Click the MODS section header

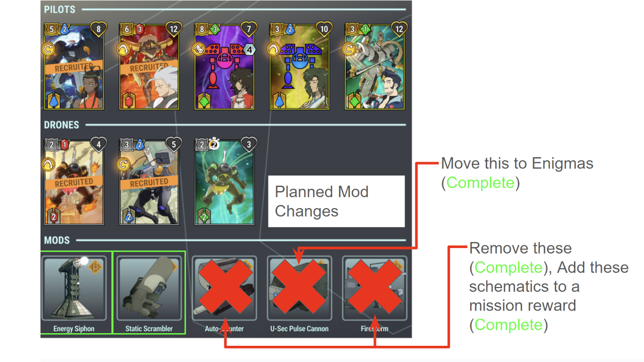click(57, 240)
